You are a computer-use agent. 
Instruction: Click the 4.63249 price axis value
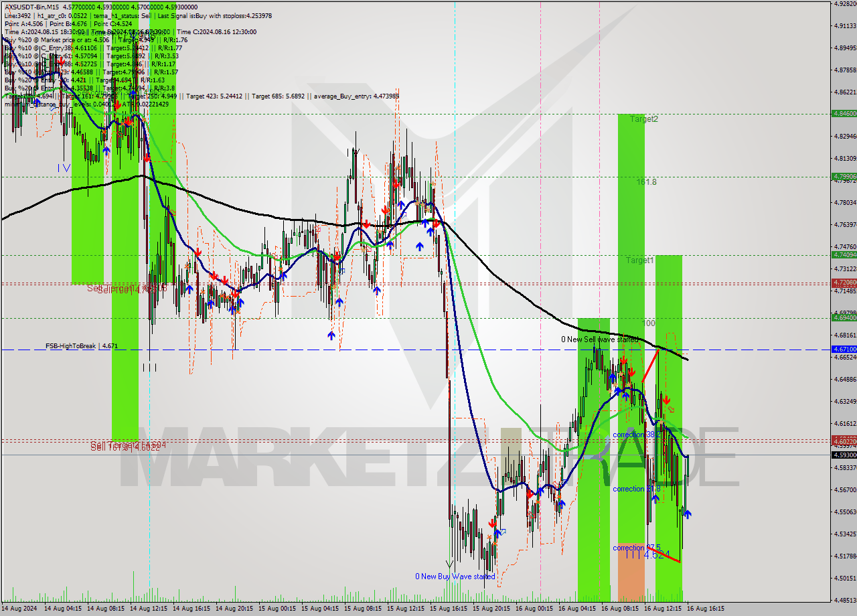[845, 401]
